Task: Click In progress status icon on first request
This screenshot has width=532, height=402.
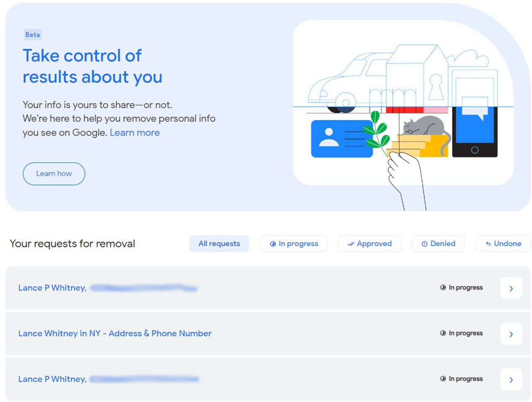Action: 443,287
